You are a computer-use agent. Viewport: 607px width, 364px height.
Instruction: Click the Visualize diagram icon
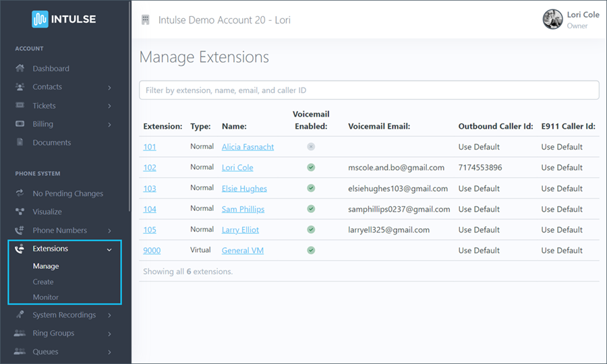(x=20, y=211)
